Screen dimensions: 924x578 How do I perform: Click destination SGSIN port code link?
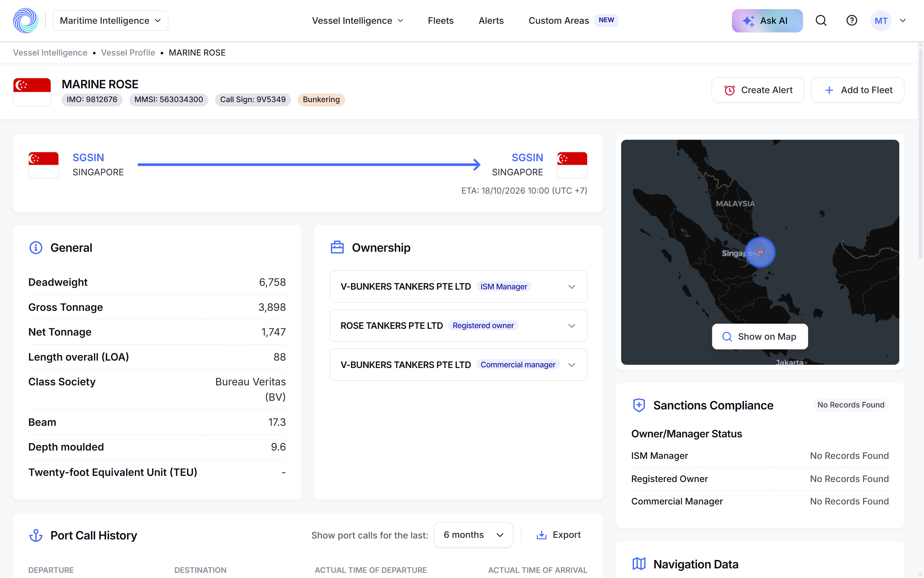(527, 157)
